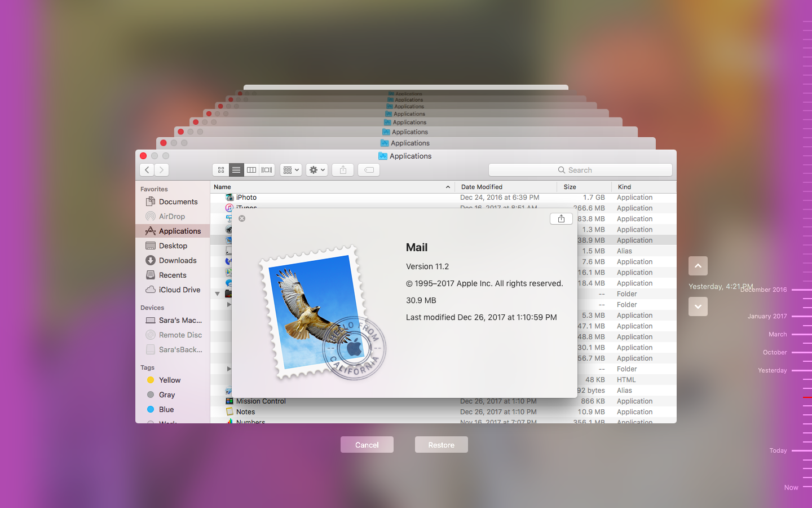Sort the list by the Size column
812x508 pixels.
(584, 187)
